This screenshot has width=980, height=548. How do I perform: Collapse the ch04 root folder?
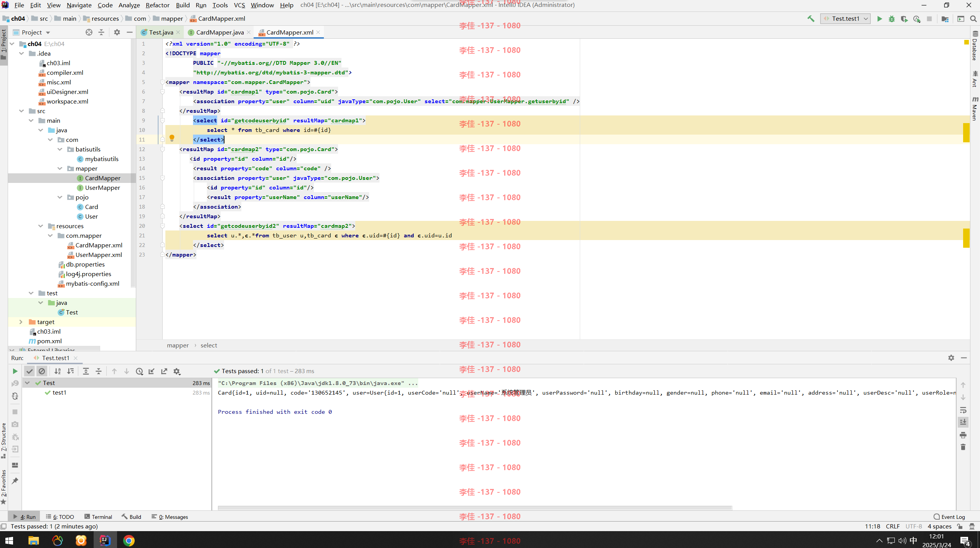click(x=13, y=44)
